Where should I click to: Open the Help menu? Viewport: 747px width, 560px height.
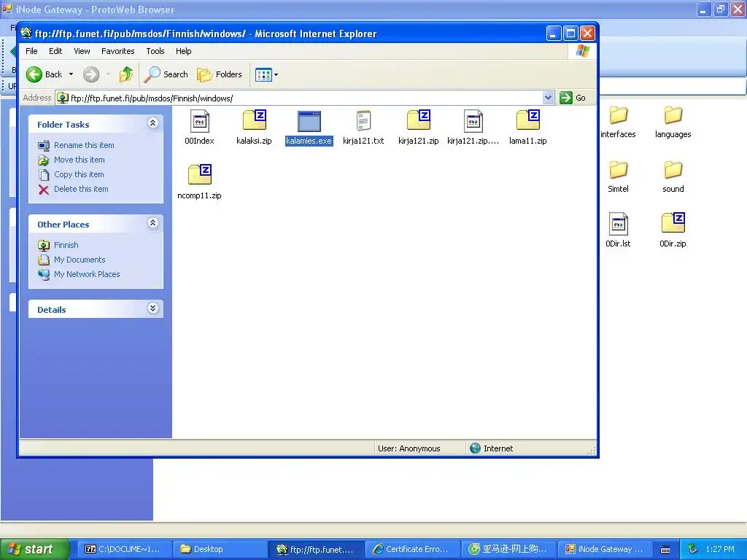[183, 51]
